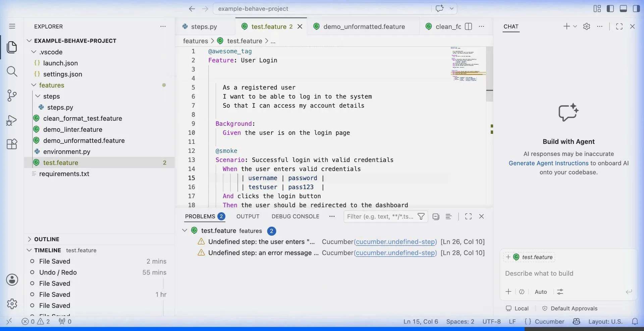Open the Search view in activity bar

12,71
